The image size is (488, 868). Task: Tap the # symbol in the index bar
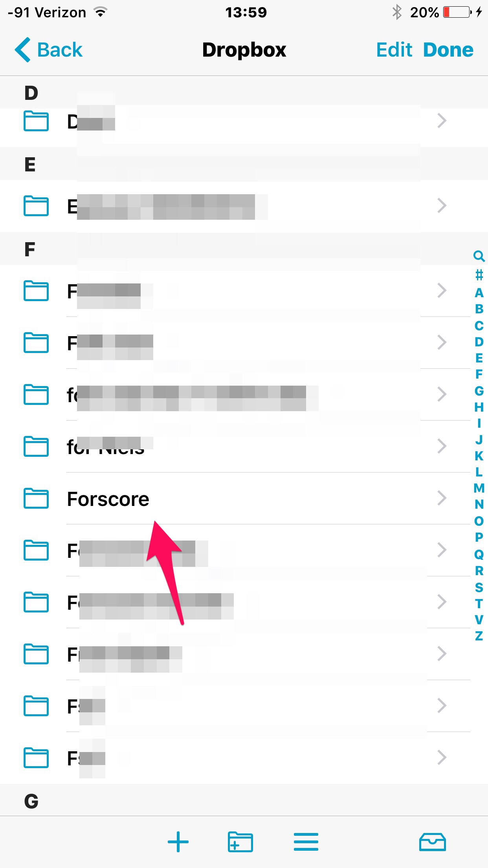click(479, 275)
